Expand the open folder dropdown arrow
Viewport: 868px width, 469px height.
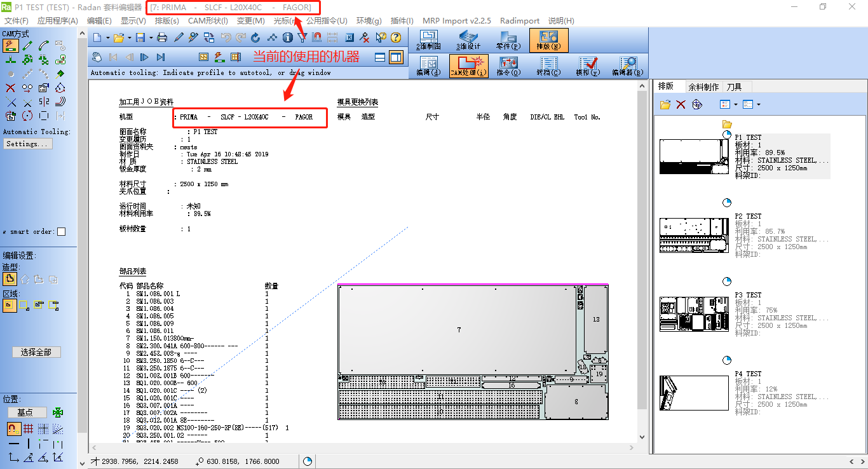(x=130, y=37)
